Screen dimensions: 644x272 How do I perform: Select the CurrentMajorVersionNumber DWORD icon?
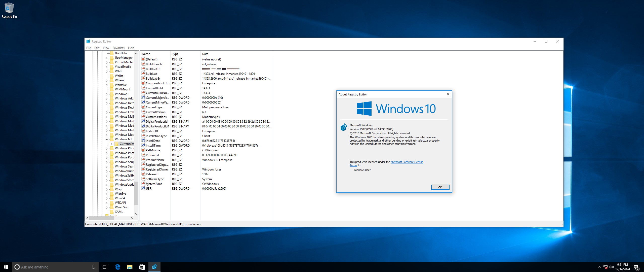143,97
